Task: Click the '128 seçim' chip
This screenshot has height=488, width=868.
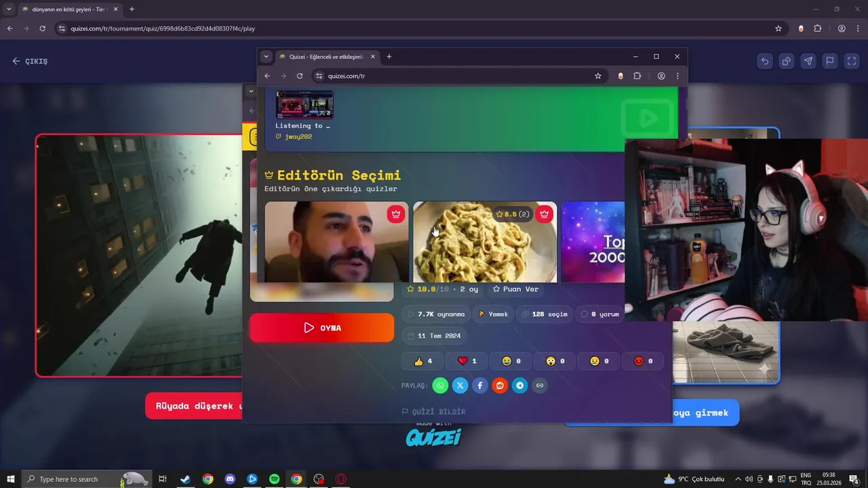Action: point(545,314)
